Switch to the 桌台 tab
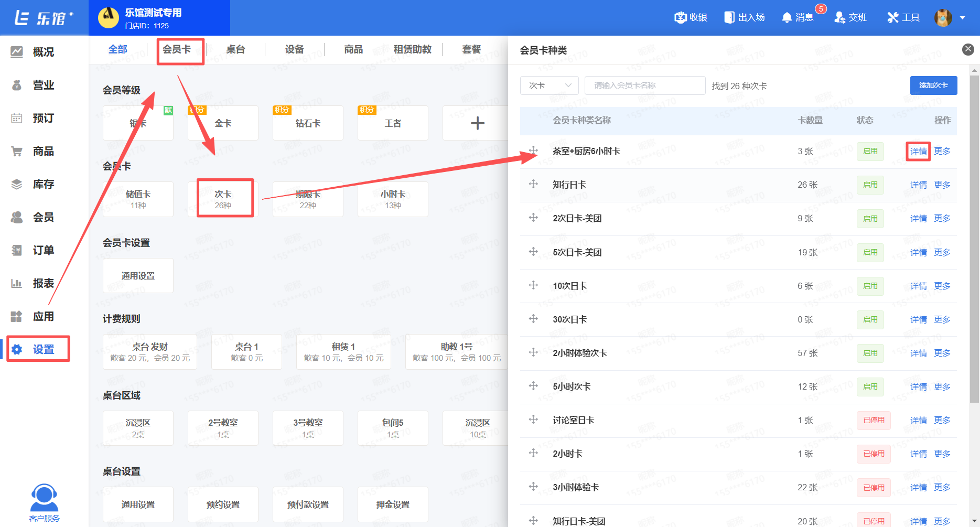The width and height of the screenshot is (980, 527). click(235, 49)
